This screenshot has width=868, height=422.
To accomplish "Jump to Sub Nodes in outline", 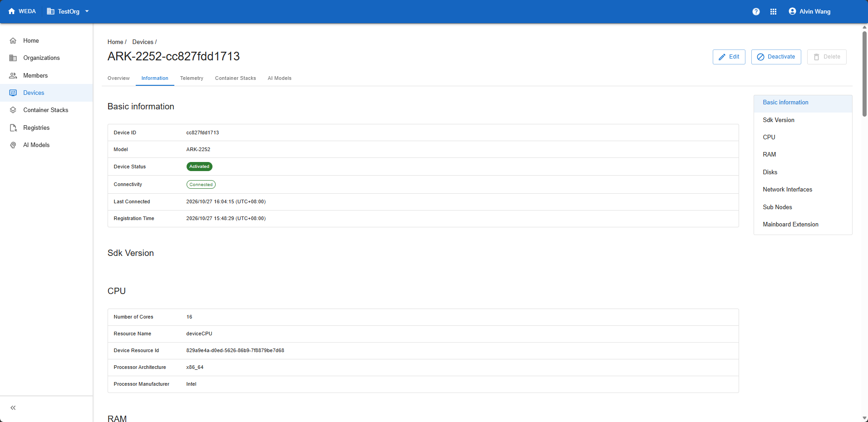I will [x=803, y=207].
